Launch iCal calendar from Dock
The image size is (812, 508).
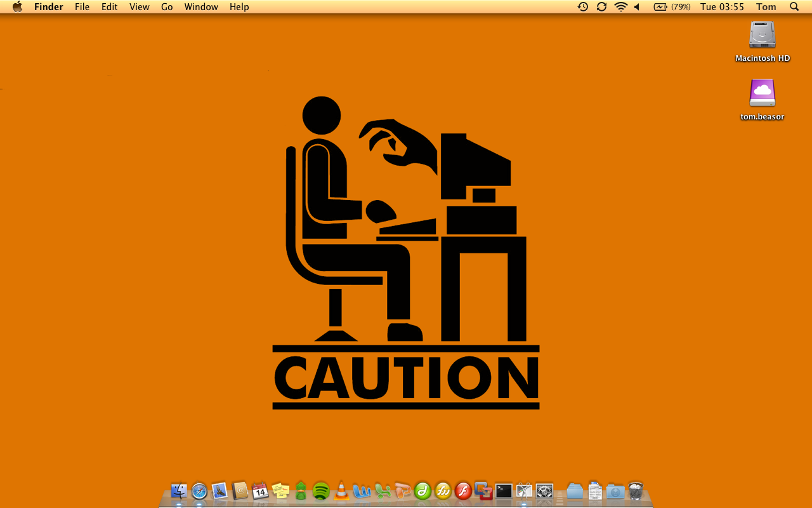(x=260, y=491)
